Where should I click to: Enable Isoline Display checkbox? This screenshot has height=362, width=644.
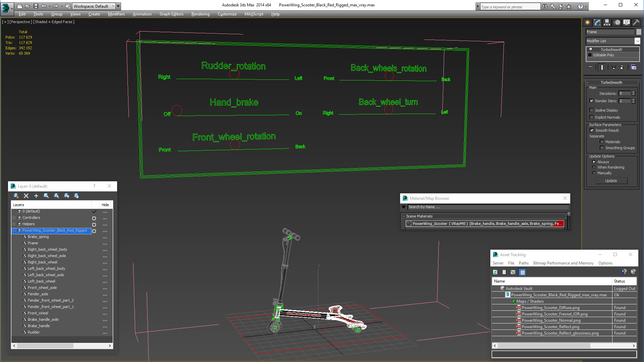click(x=592, y=110)
